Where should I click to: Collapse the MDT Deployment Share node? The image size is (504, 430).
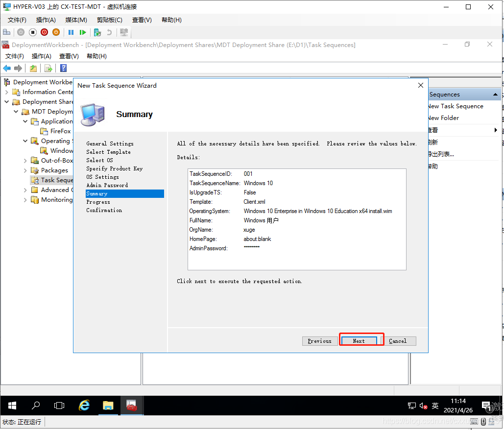[x=16, y=112]
